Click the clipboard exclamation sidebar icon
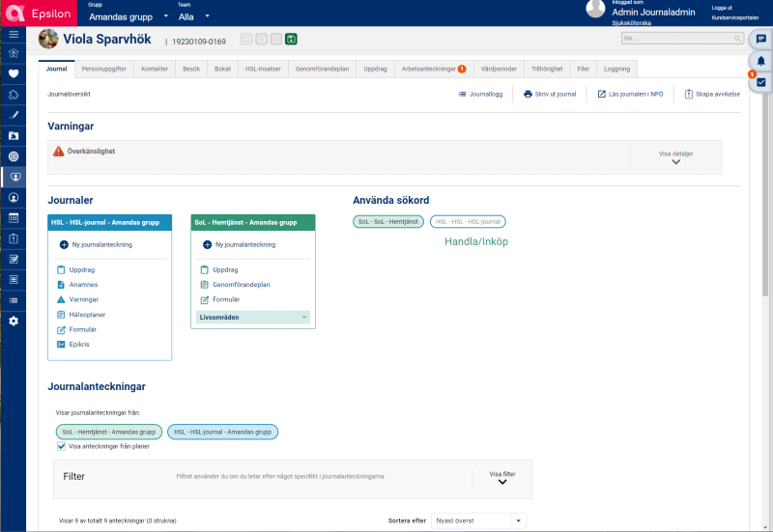This screenshot has height=532, width=773. click(14, 238)
